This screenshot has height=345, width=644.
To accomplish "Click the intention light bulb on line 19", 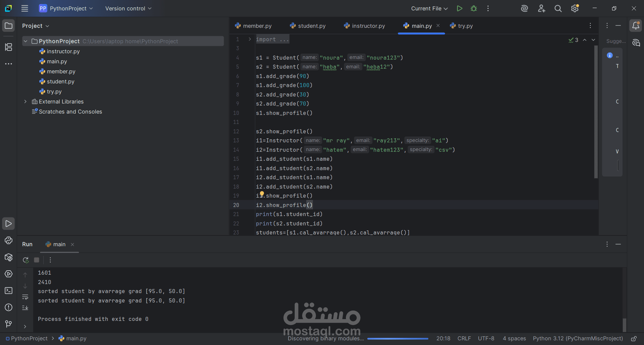I will click(x=262, y=194).
